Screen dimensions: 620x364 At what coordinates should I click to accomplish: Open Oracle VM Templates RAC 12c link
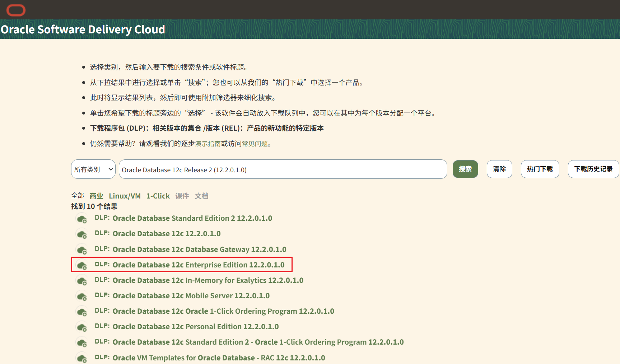point(219,358)
